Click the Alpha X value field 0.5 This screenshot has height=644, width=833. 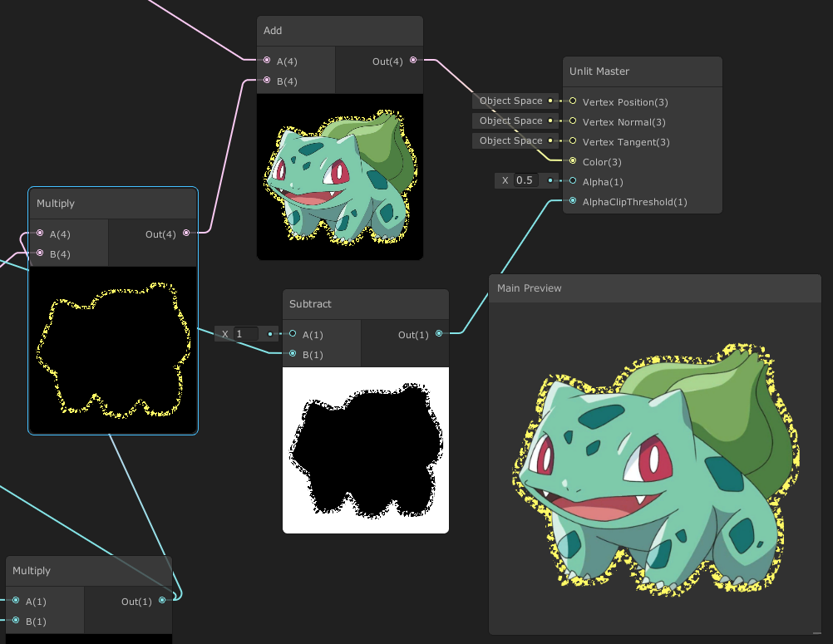[525, 180]
